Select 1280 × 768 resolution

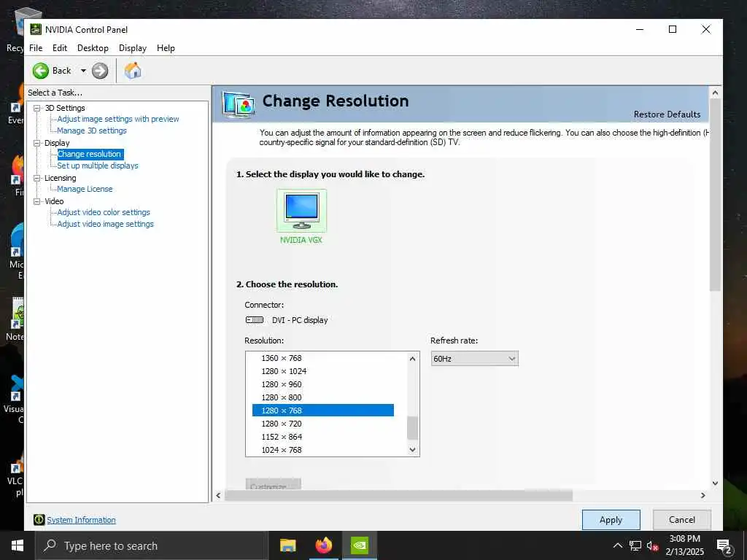tap(323, 411)
